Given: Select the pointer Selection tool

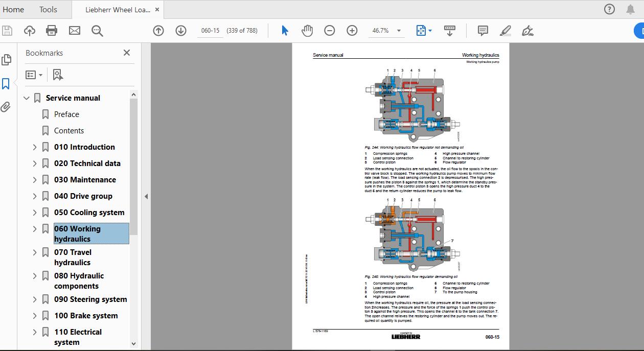Looking at the screenshot, I should [x=284, y=30].
